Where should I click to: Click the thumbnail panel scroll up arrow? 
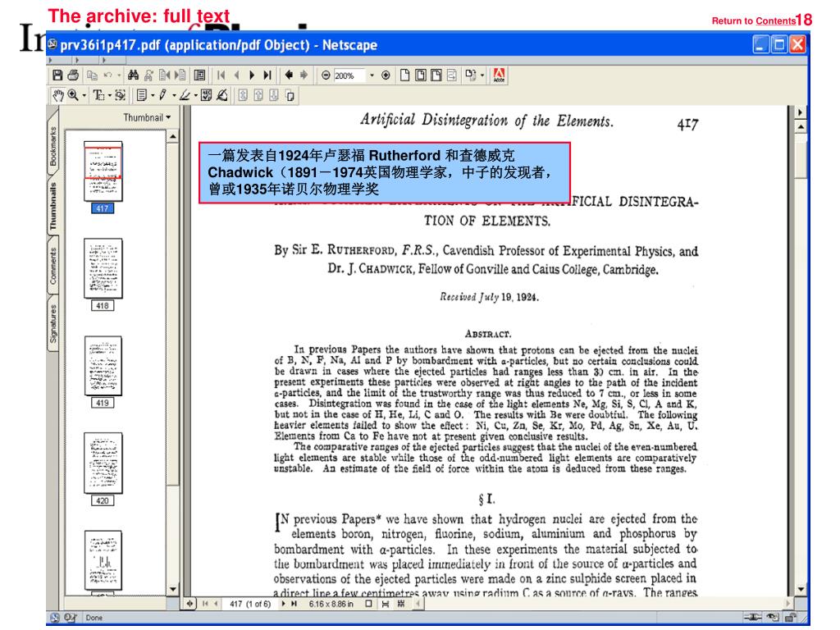pyautogui.click(x=172, y=137)
